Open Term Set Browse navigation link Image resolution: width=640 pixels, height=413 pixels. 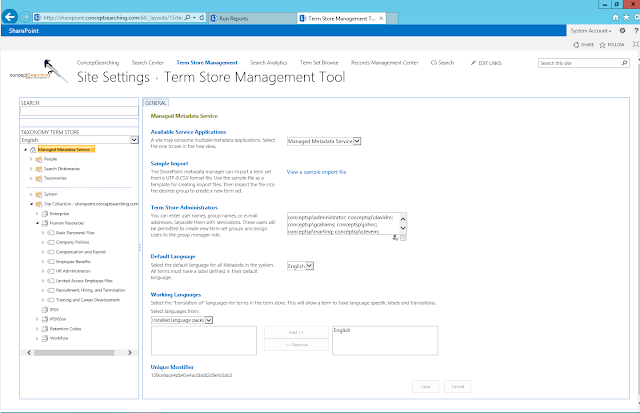pos(319,63)
